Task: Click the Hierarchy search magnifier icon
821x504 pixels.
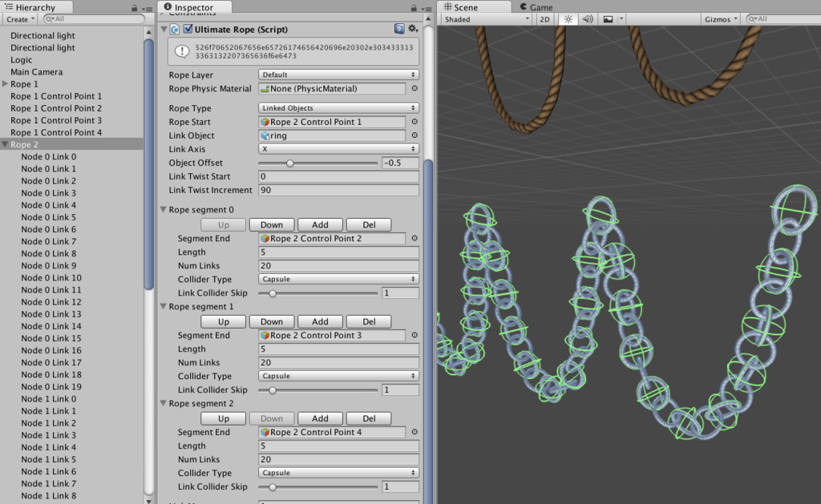Action: click(50, 19)
